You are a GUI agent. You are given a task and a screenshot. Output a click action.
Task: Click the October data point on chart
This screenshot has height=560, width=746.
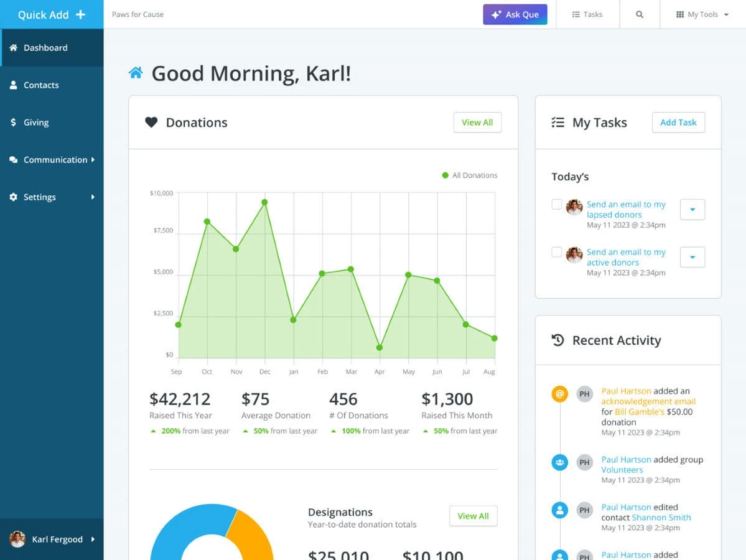tap(207, 222)
